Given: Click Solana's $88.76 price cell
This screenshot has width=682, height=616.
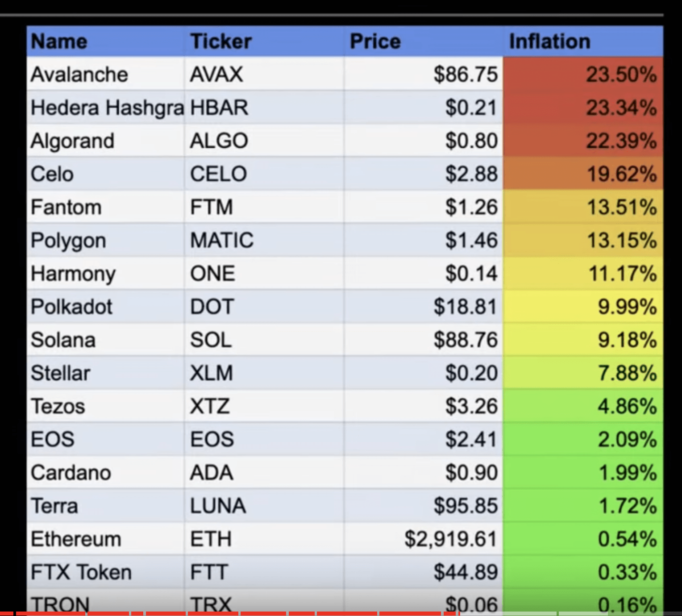Looking at the screenshot, I should click(424, 340).
